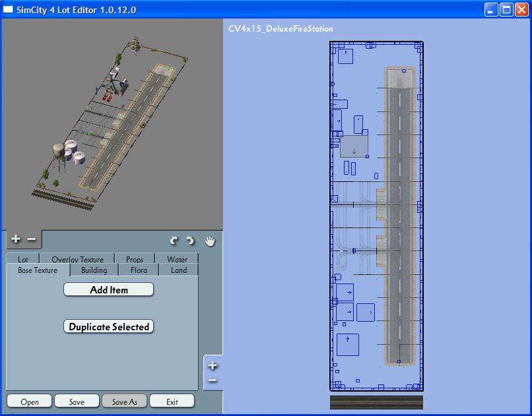Minimize the Lot Editor window
Screen dimensions: 532x416
click(490, 9)
